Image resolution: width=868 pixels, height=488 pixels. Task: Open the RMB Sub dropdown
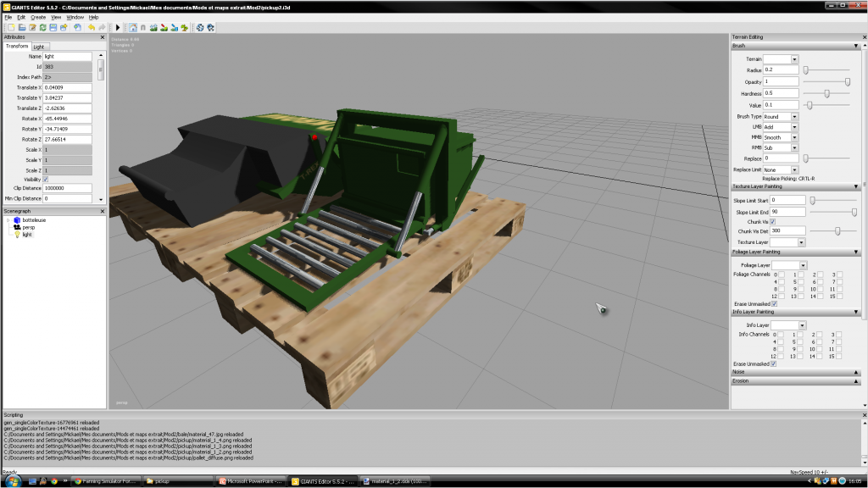(794, 147)
